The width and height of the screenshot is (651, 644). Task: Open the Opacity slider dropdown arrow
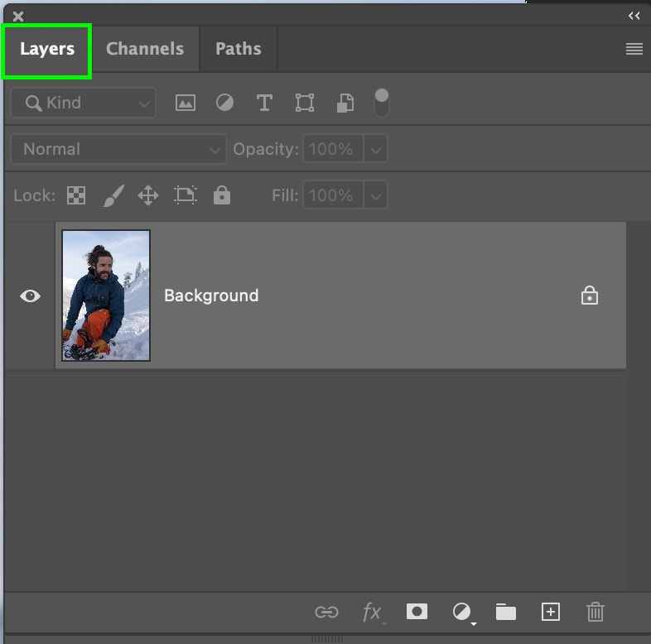tap(376, 149)
